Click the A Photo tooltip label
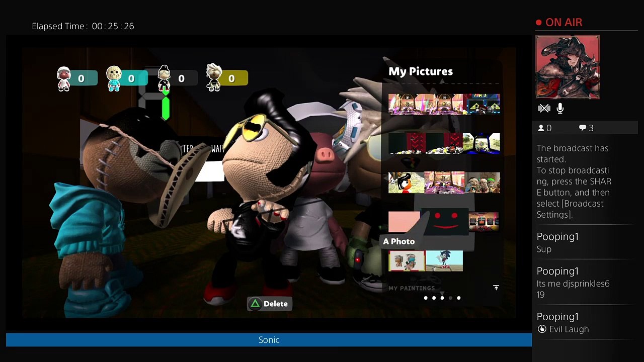Viewport: 644px width, 362px height. point(399,241)
